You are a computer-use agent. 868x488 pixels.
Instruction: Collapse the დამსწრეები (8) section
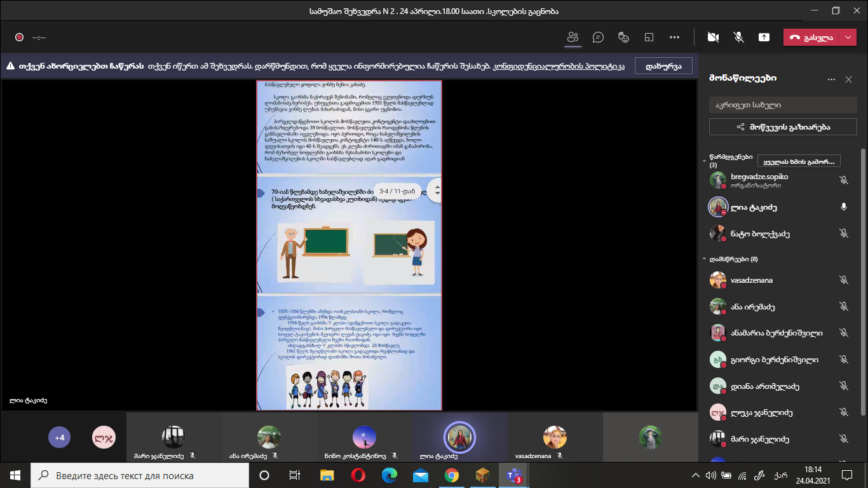[x=705, y=259]
